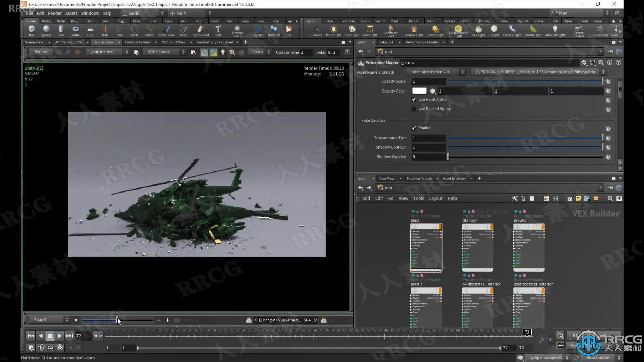Click the Torus shelf tool

pyautogui.click(x=75, y=30)
